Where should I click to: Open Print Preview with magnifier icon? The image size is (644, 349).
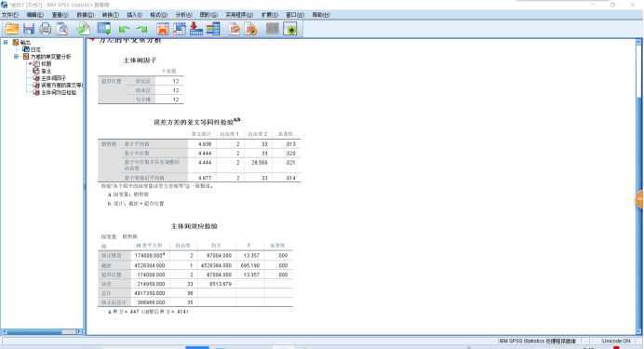click(x=62, y=29)
